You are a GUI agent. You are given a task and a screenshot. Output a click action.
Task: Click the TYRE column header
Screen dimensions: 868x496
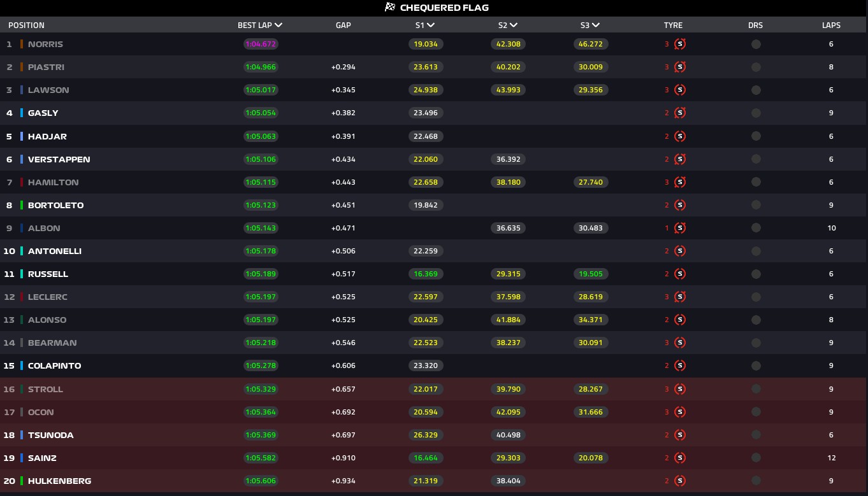coord(673,25)
